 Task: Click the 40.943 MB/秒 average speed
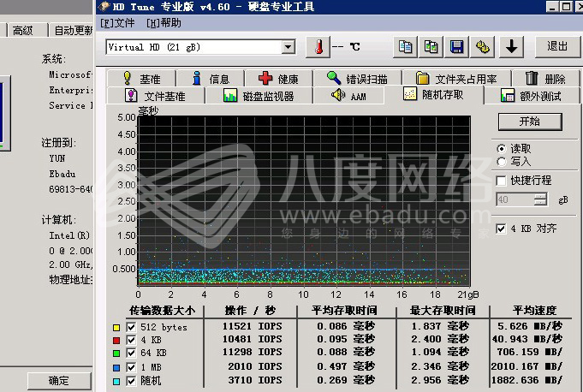[x=527, y=339]
